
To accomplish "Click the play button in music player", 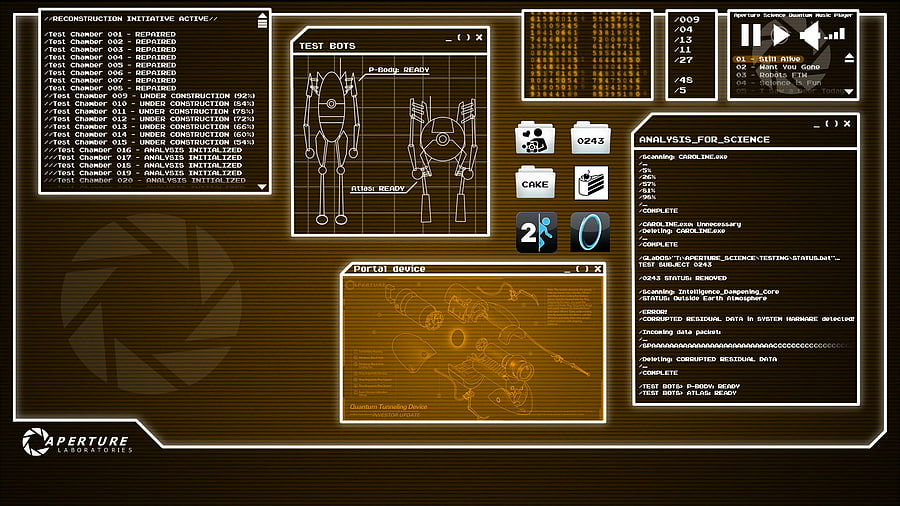I will pos(781,35).
